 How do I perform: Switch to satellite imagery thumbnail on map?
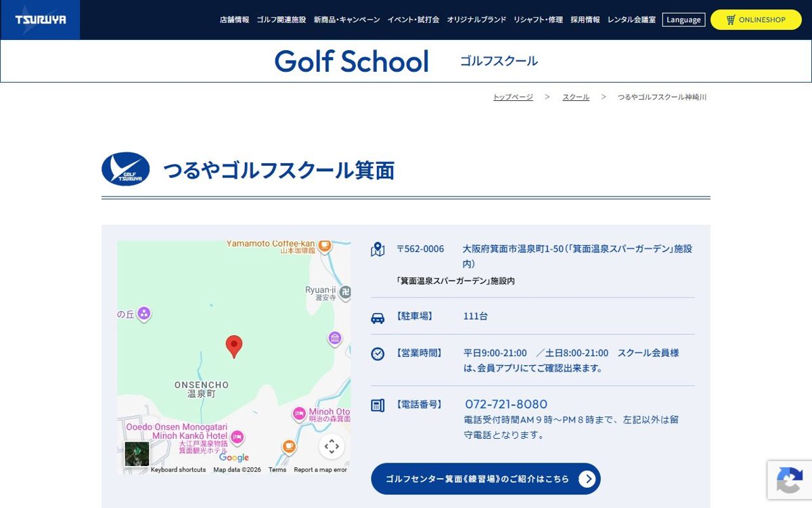[x=137, y=454]
